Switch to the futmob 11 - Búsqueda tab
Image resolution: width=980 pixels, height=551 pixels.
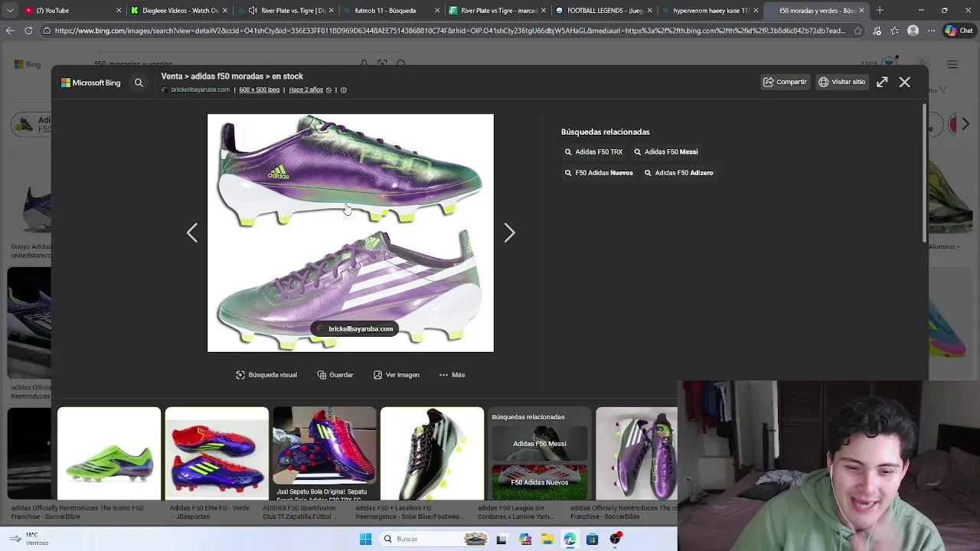390,11
